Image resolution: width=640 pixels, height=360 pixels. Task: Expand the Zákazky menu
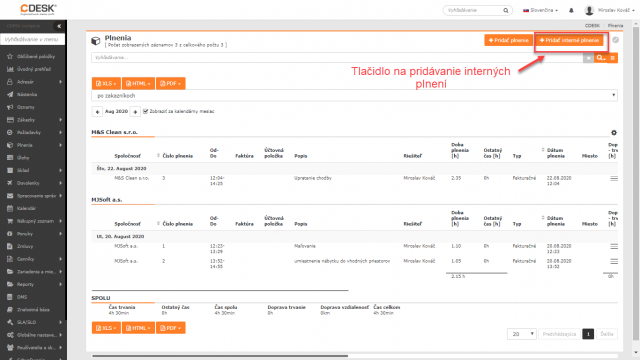pyautogui.click(x=33, y=120)
